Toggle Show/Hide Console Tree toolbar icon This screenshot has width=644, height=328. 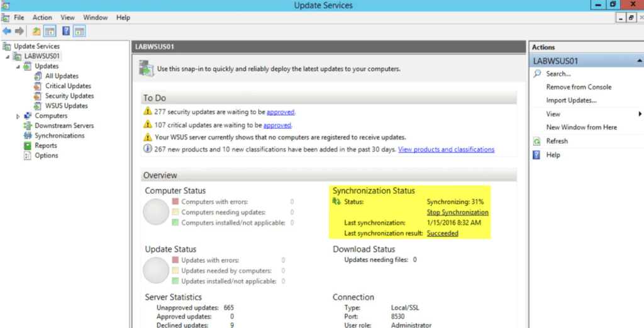(50, 31)
